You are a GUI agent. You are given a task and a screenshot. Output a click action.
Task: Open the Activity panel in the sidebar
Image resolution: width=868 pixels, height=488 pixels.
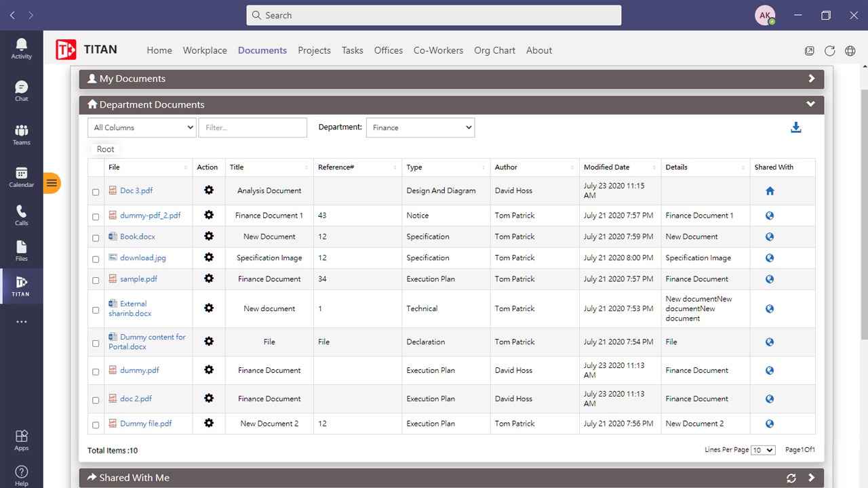click(x=21, y=47)
